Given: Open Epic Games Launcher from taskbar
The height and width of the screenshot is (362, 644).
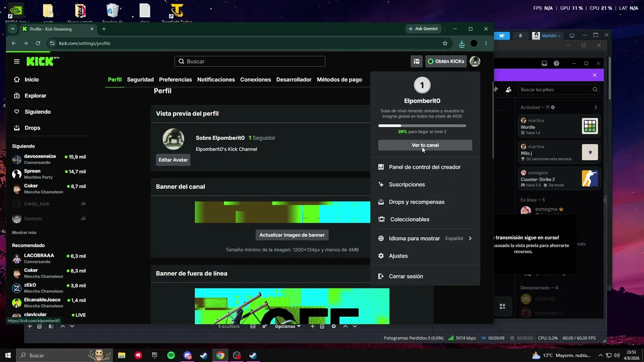Looking at the screenshot, I should (x=154, y=355).
